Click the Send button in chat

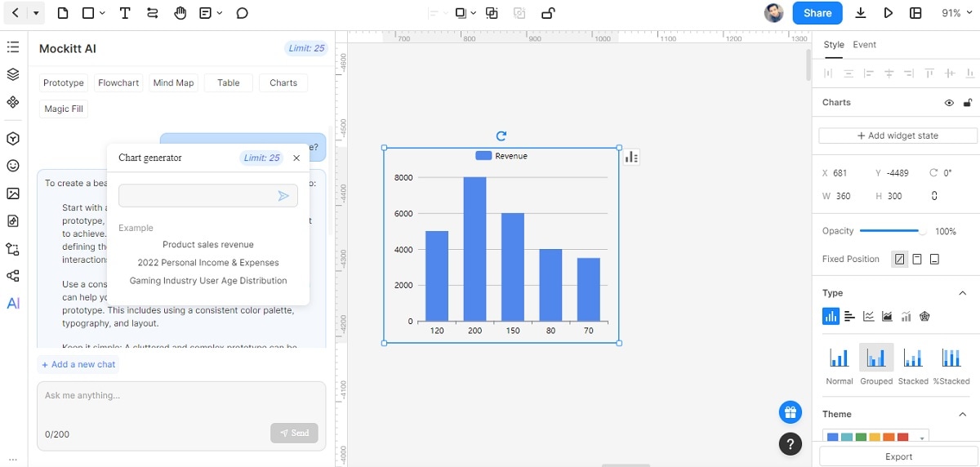click(294, 433)
